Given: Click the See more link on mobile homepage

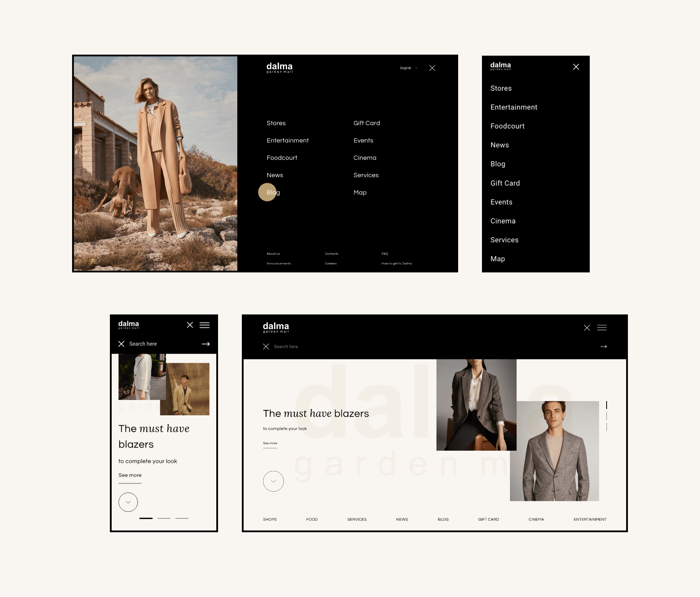Looking at the screenshot, I should coord(130,475).
